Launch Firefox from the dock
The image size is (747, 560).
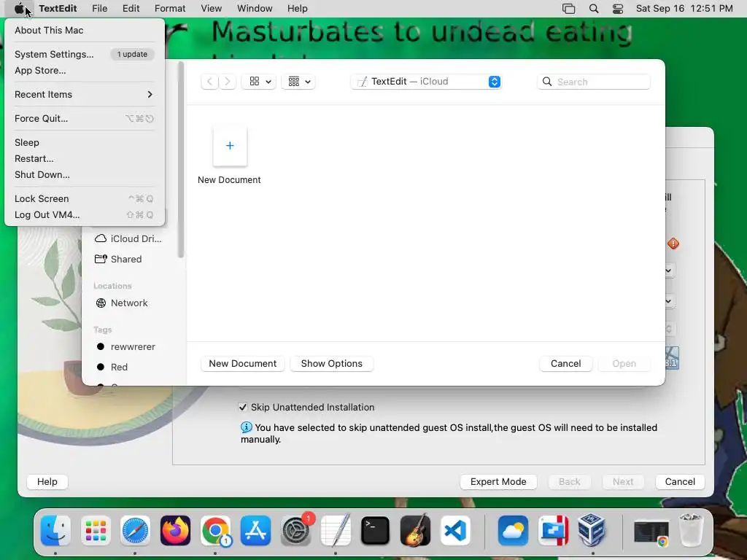pos(175,530)
